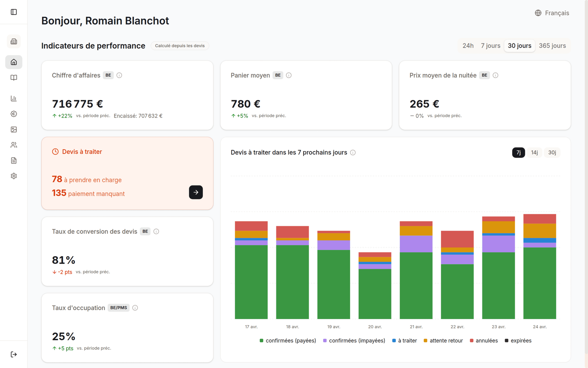Open the hotel property icon in sidebar

coord(14,41)
